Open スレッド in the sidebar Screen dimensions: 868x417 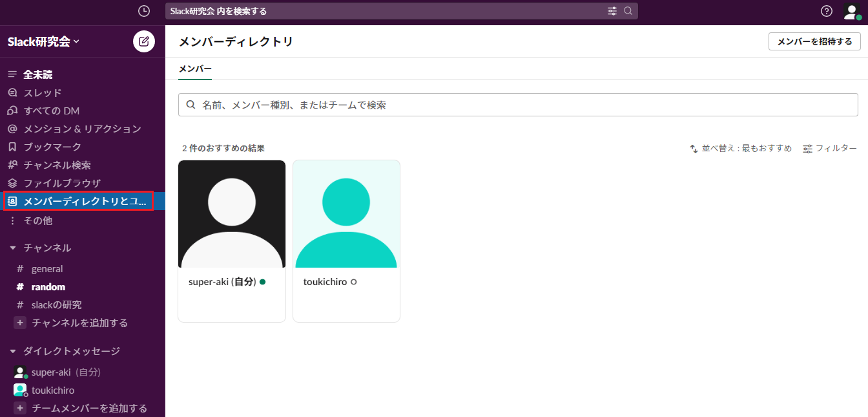click(x=43, y=92)
